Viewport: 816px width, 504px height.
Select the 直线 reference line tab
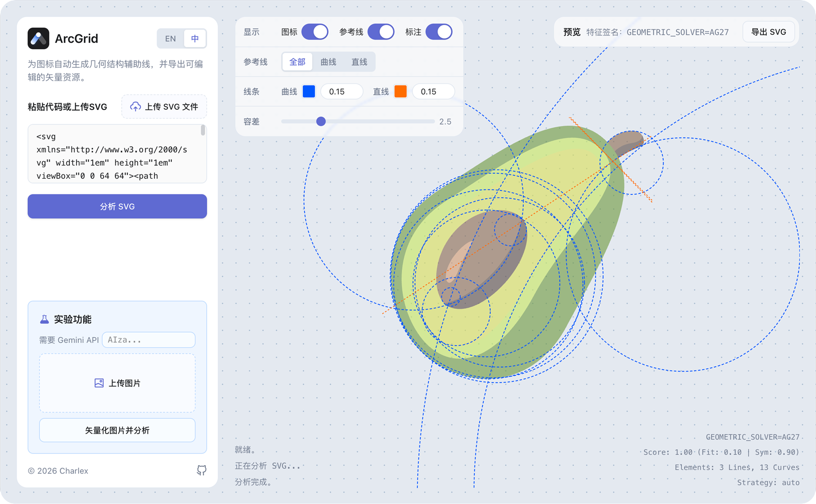coord(359,62)
